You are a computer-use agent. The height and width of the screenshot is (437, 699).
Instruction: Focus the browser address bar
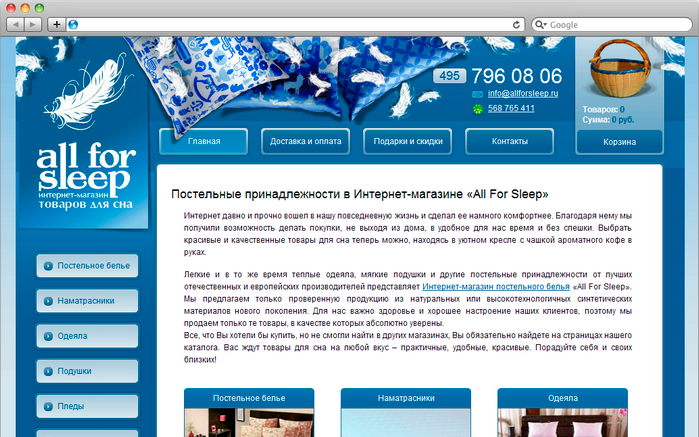[294, 25]
